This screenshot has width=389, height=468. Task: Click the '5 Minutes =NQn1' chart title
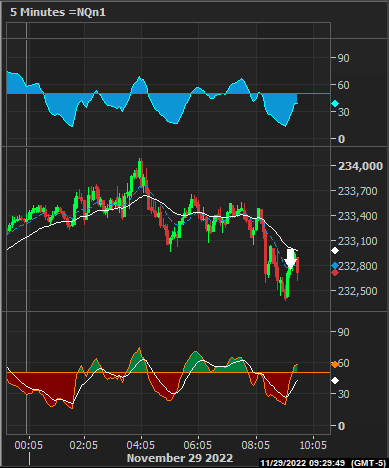click(x=58, y=12)
